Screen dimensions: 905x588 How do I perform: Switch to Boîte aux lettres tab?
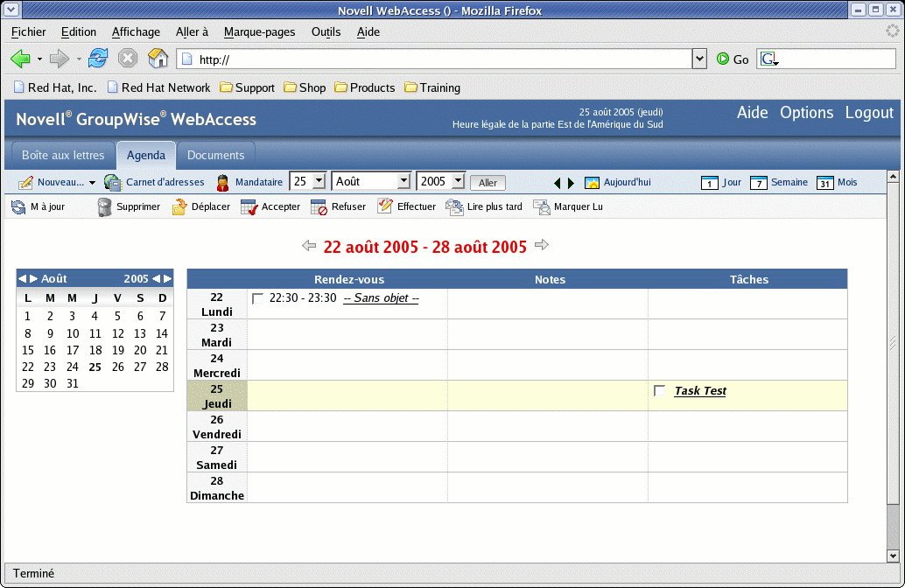pos(63,155)
